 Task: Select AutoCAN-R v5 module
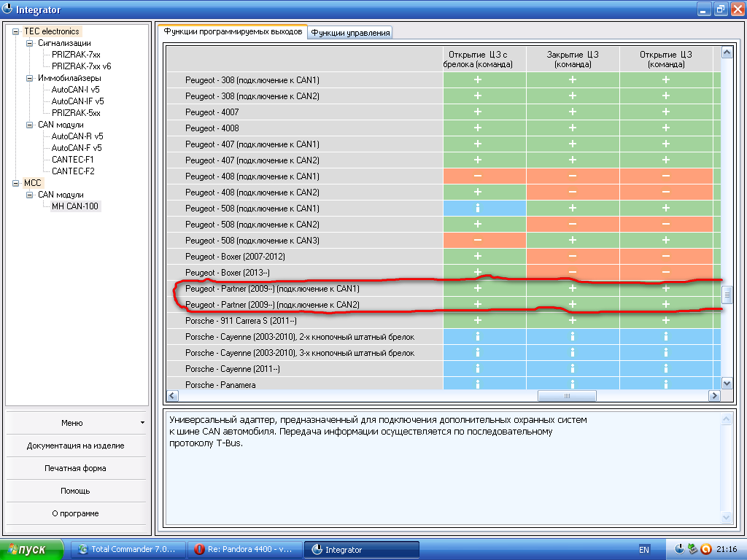pyautogui.click(x=77, y=136)
